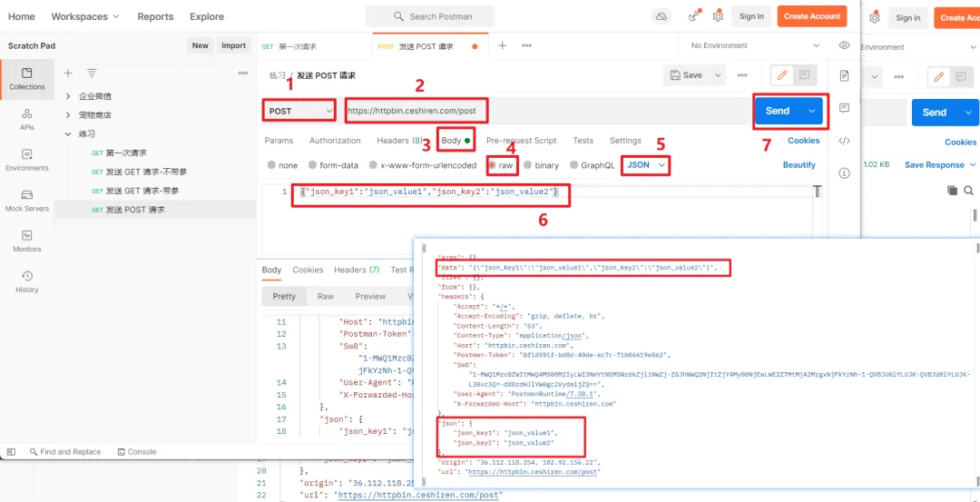Open the POST method dropdown
Screen dimensions: 980x502
pos(300,111)
